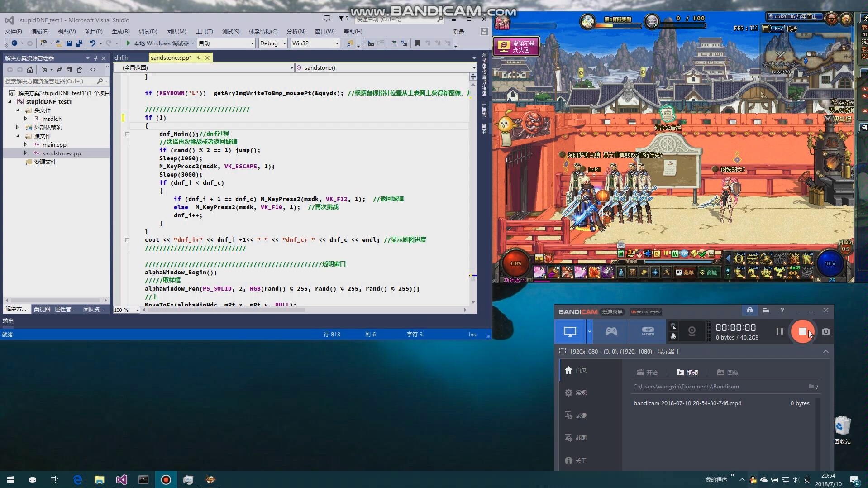Select Bandicam screen recording mode monitor icon
868x488 pixels.
pyautogui.click(x=570, y=331)
